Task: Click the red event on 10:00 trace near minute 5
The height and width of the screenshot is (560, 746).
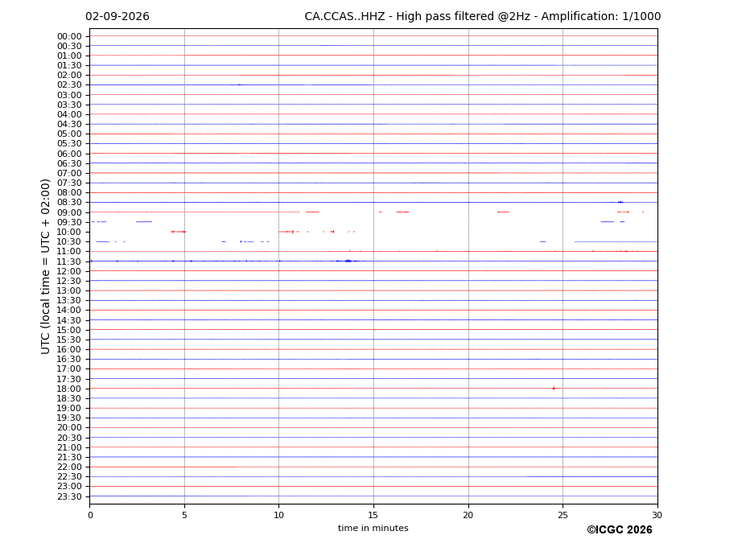Action: [x=178, y=232]
